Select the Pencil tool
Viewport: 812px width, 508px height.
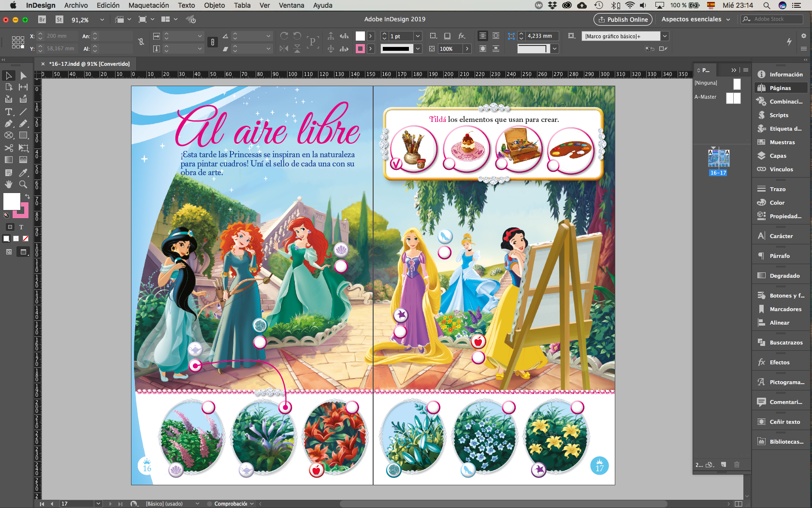click(x=23, y=123)
